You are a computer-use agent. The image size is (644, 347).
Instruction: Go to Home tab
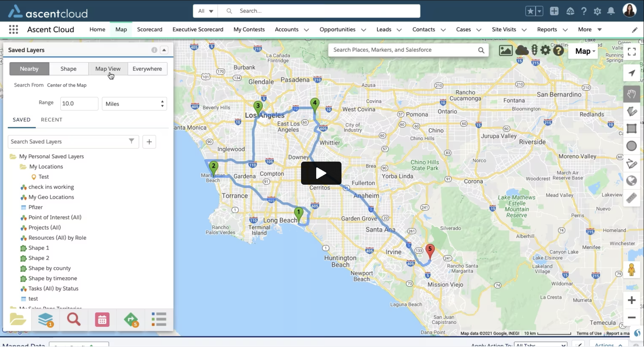tap(97, 30)
